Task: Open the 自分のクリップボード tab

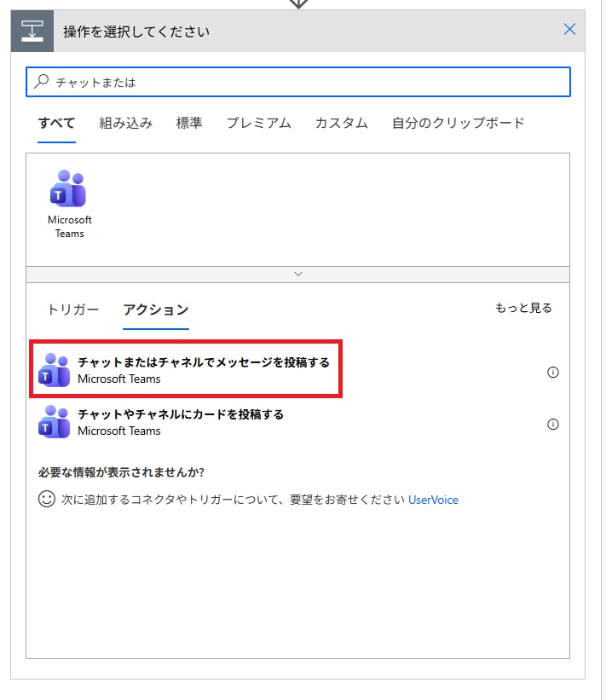Action: coord(458,123)
